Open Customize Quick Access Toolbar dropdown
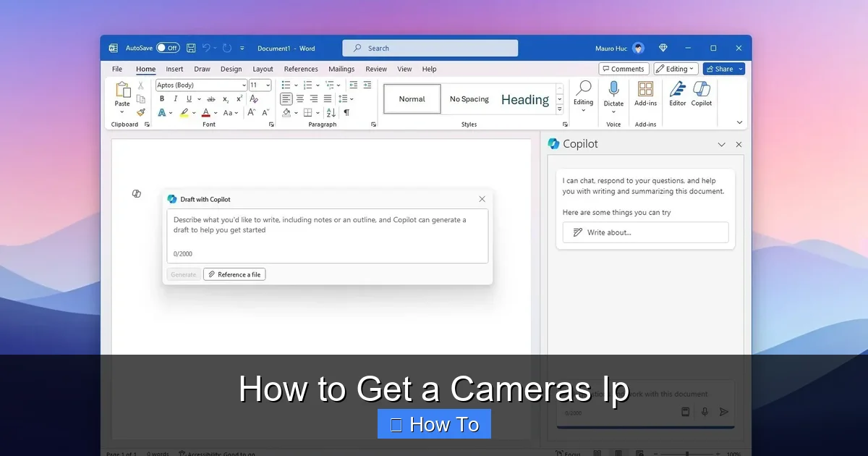This screenshot has height=456, width=868. click(x=242, y=48)
